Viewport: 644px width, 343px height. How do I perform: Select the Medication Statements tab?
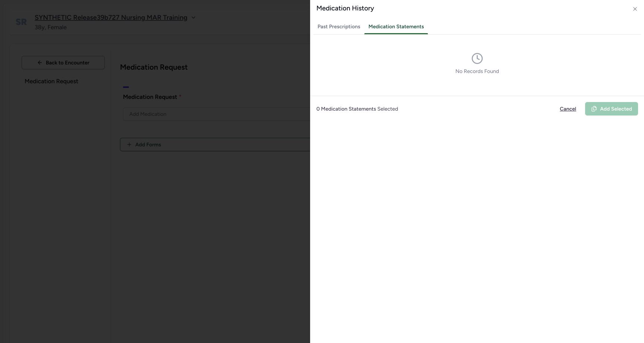pyautogui.click(x=396, y=27)
